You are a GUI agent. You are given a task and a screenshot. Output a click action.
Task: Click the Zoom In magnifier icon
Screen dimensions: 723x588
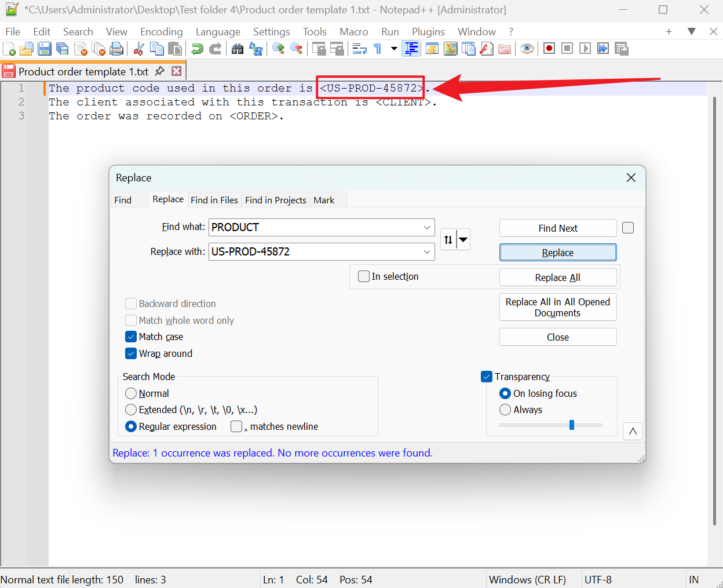(278, 49)
